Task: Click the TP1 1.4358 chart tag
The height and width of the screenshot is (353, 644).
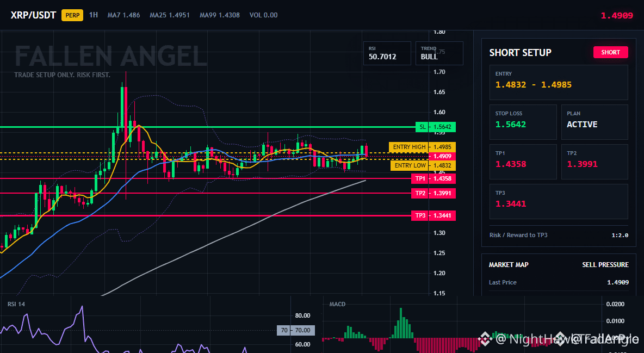Action: pyautogui.click(x=434, y=179)
